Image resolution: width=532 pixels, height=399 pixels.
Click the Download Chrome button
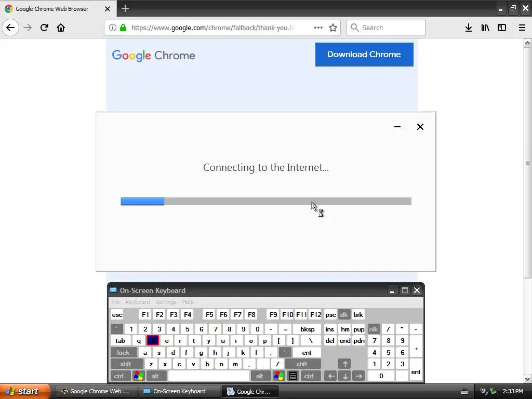(364, 54)
